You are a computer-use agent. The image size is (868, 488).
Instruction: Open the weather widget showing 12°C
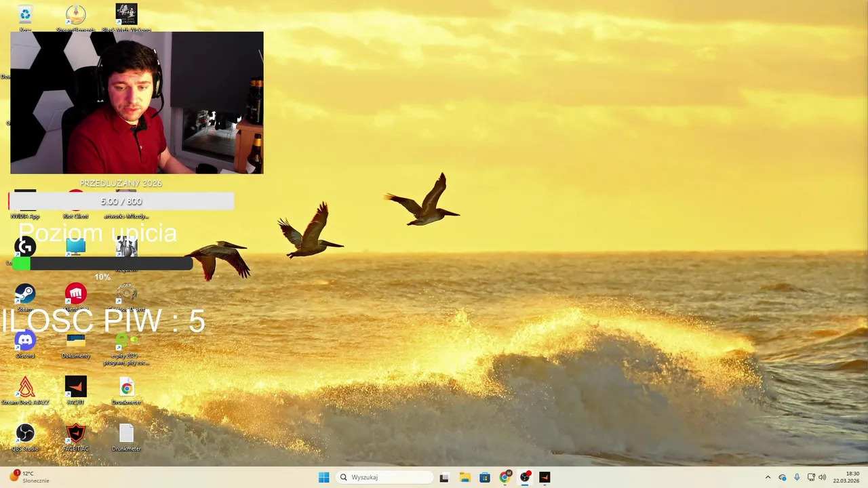point(28,477)
